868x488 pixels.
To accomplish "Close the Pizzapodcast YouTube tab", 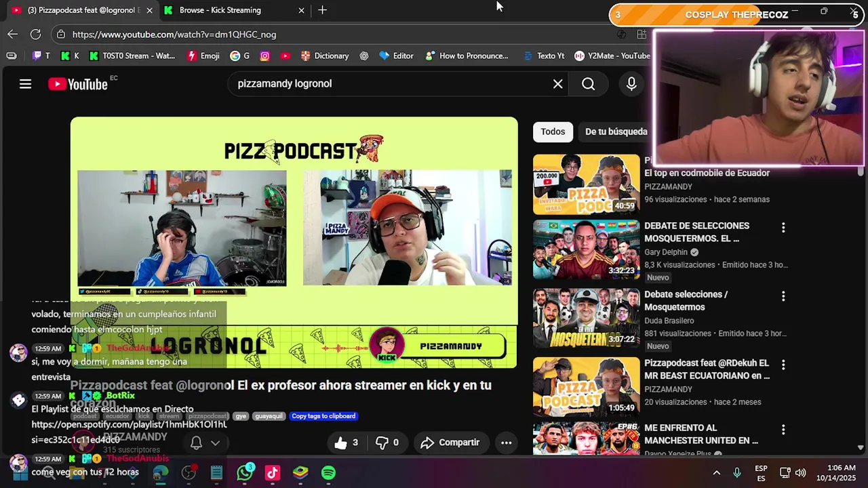I will coord(149,10).
